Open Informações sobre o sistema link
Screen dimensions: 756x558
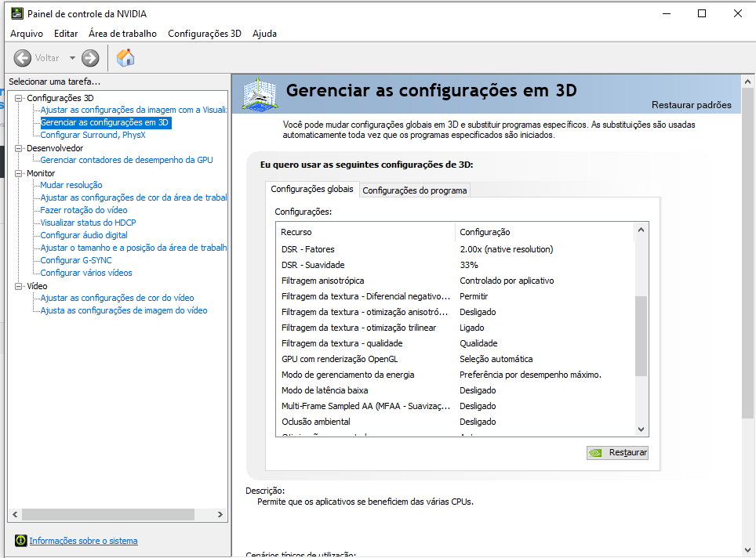click(x=83, y=541)
